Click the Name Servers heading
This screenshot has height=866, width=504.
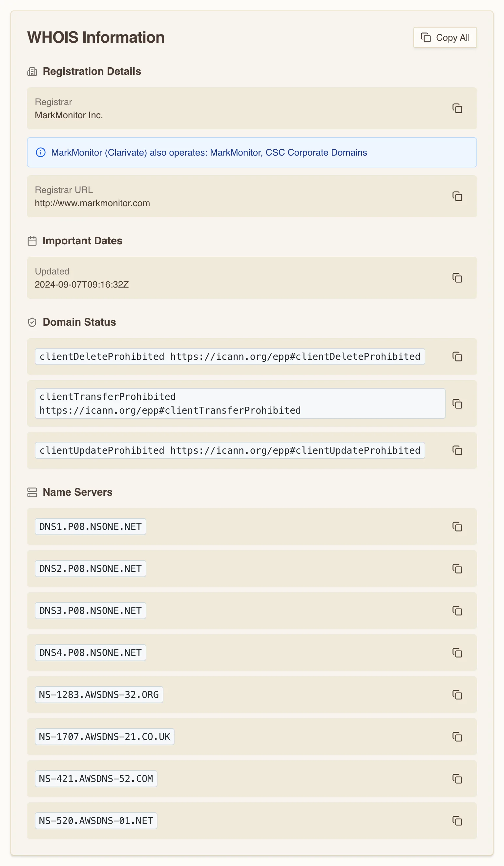(78, 492)
